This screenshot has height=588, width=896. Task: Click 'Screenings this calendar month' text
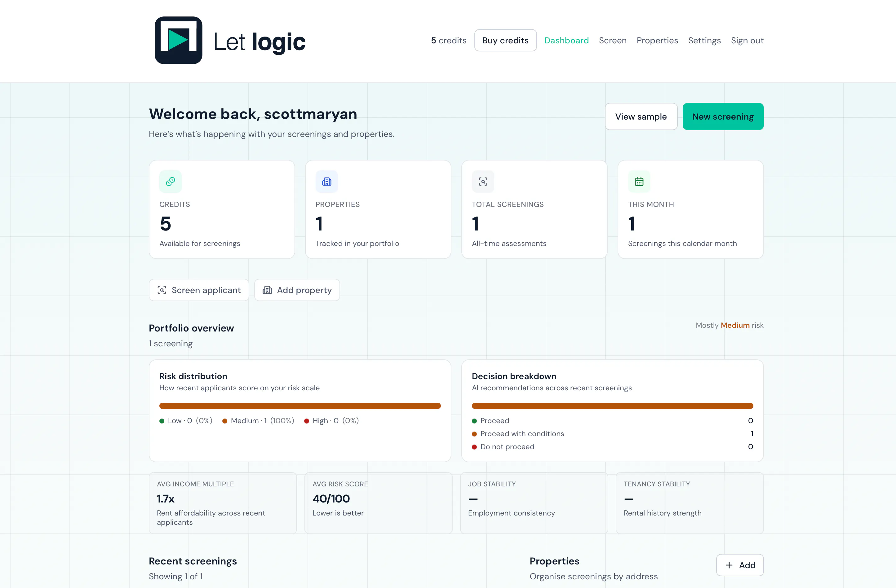coord(682,244)
